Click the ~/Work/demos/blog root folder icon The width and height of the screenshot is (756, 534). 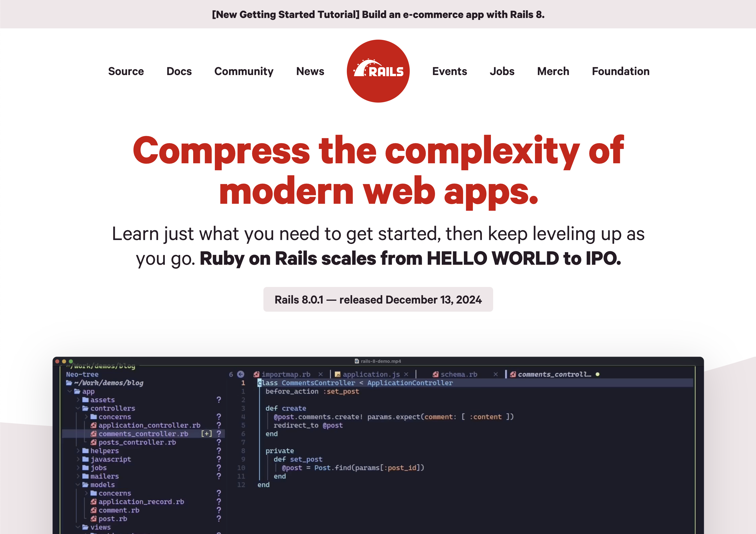tap(69, 383)
